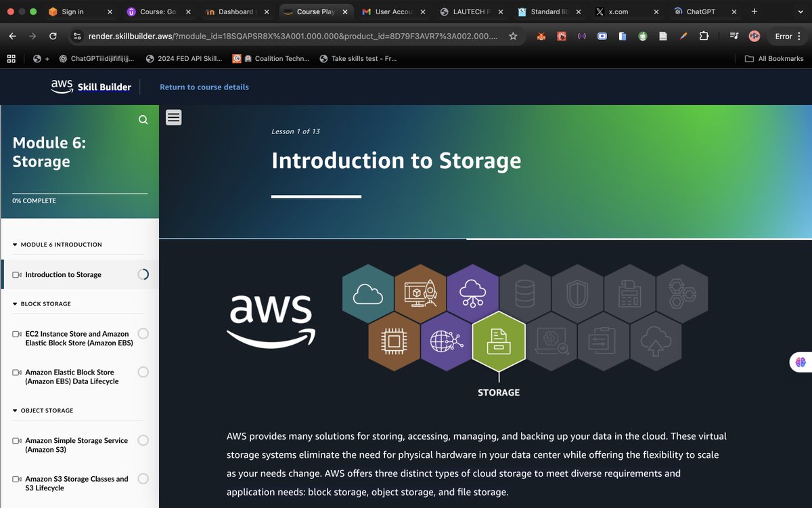This screenshot has width=812, height=508.
Task: Toggle completion circle for EC2 Instance Store lesson
Action: pyautogui.click(x=143, y=333)
